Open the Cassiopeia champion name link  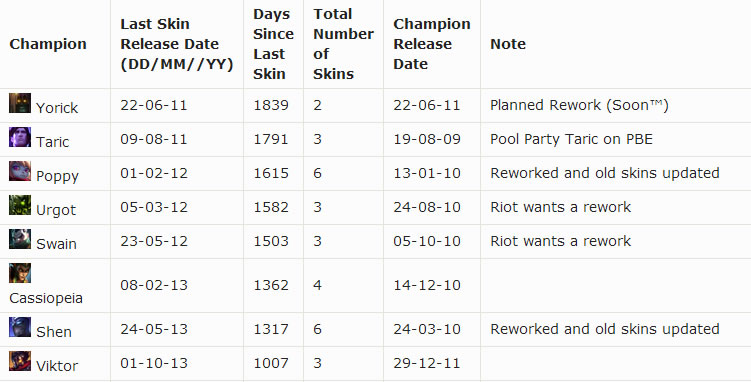[46, 298]
